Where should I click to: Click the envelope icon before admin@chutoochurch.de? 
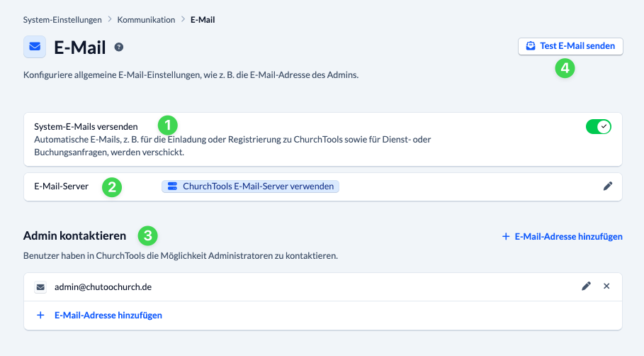coord(40,287)
